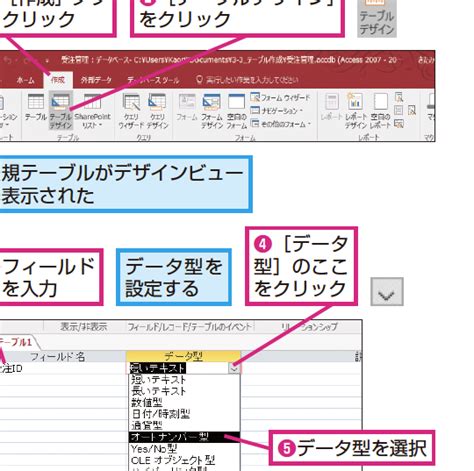This screenshot has height=471, width=474.
Task: Click the 実行したい作業を入力してください search box
Action: (247, 80)
